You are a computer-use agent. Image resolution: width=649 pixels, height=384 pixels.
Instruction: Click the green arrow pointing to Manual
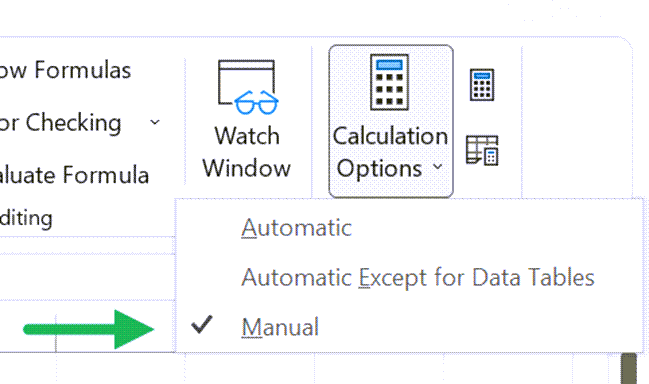(x=89, y=329)
